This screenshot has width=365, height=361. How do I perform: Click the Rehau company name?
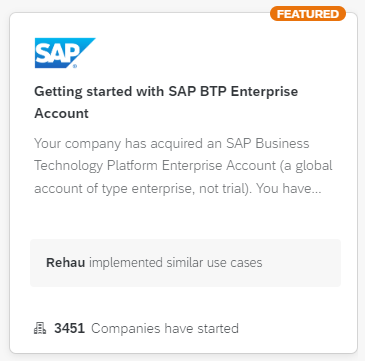tap(66, 263)
